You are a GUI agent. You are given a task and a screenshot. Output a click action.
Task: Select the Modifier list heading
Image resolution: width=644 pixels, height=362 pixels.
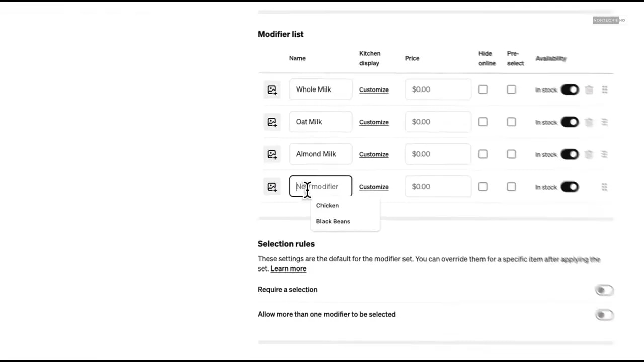(x=281, y=34)
